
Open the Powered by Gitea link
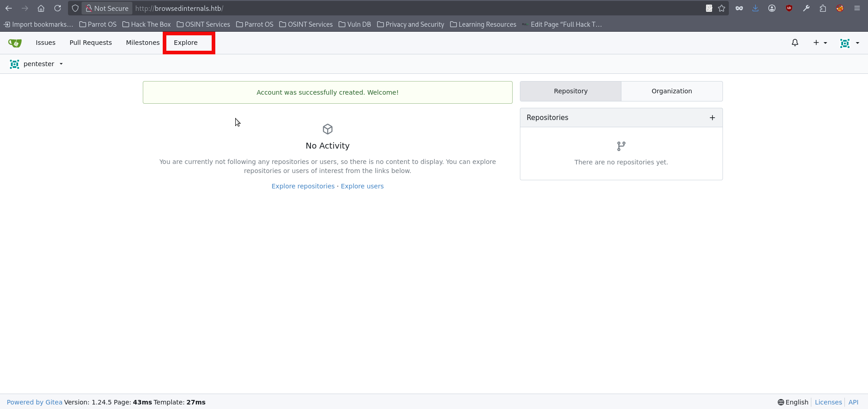(34, 402)
